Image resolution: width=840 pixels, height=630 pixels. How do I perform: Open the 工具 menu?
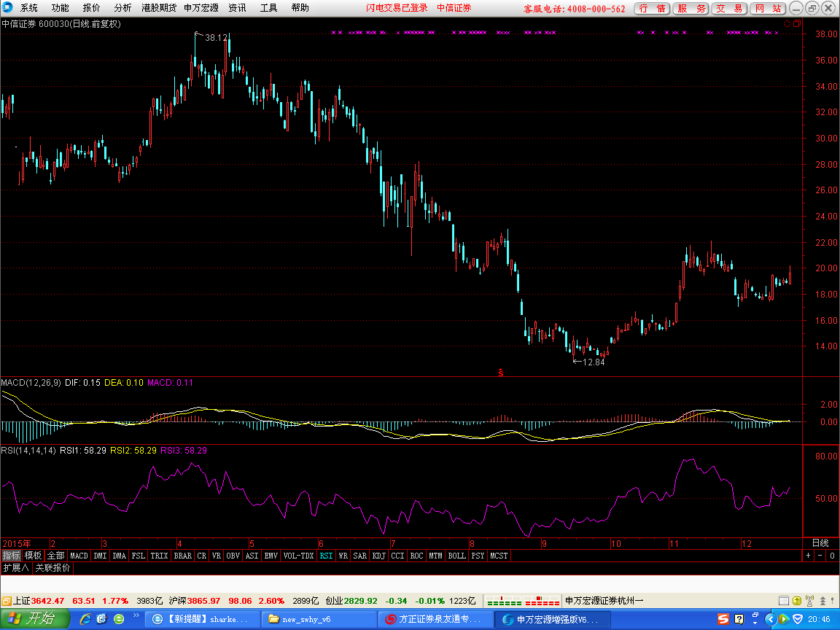coord(268,7)
